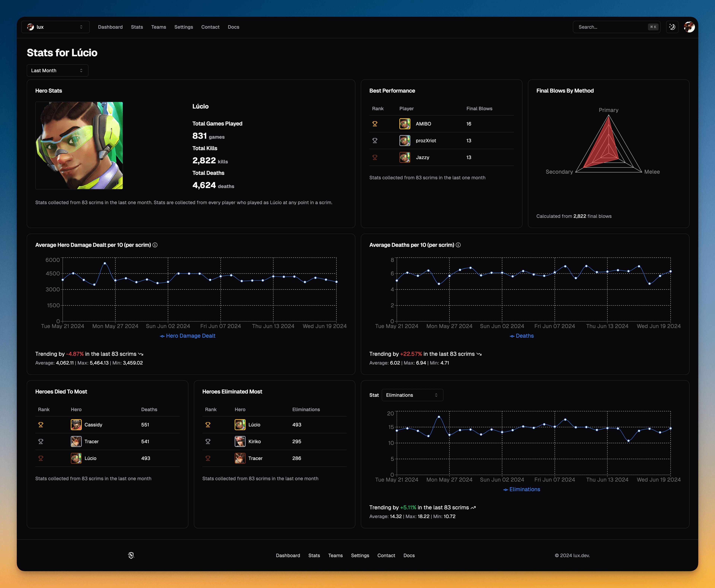Click the gold trophy next to AMIBO
The height and width of the screenshot is (588, 715).
(375, 124)
